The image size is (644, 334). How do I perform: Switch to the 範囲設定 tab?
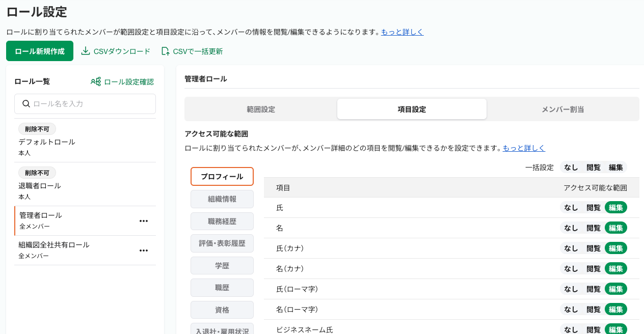coord(261,109)
